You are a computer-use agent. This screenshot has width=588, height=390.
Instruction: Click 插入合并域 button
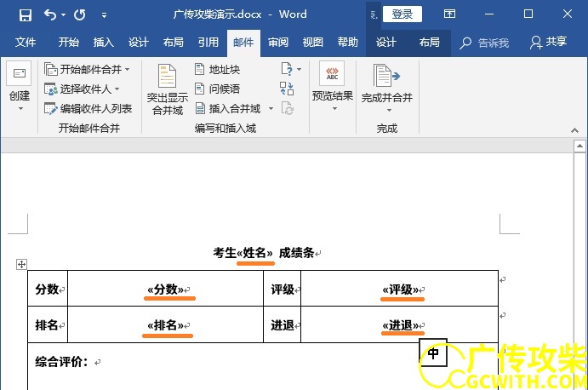pos(228,109)
